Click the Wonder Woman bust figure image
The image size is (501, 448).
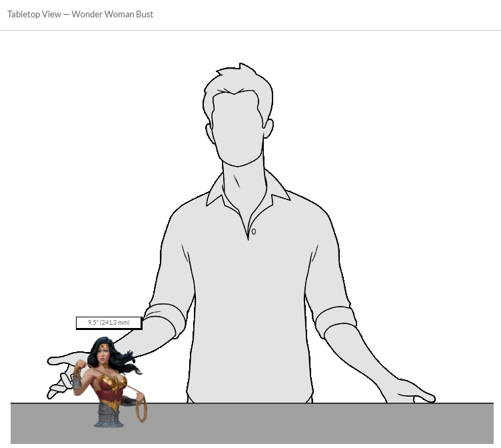110,382
